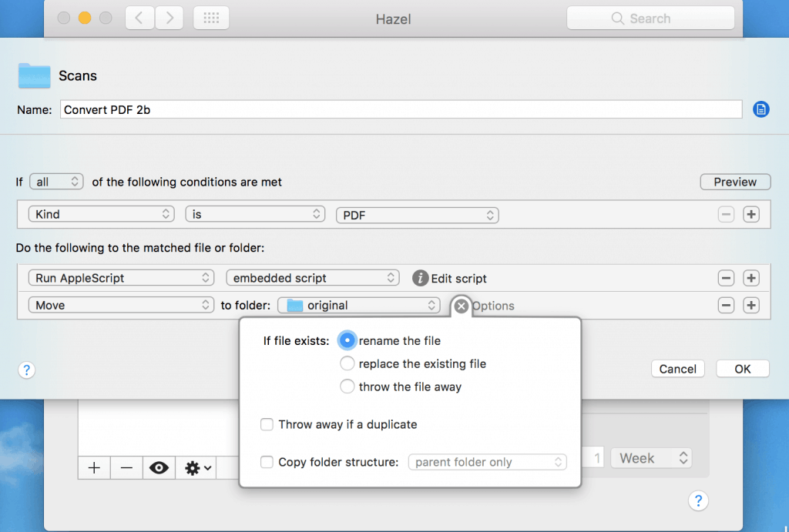Open the Week period dropdown
Viewport: 789px width, 532px height.
point(652,458)
